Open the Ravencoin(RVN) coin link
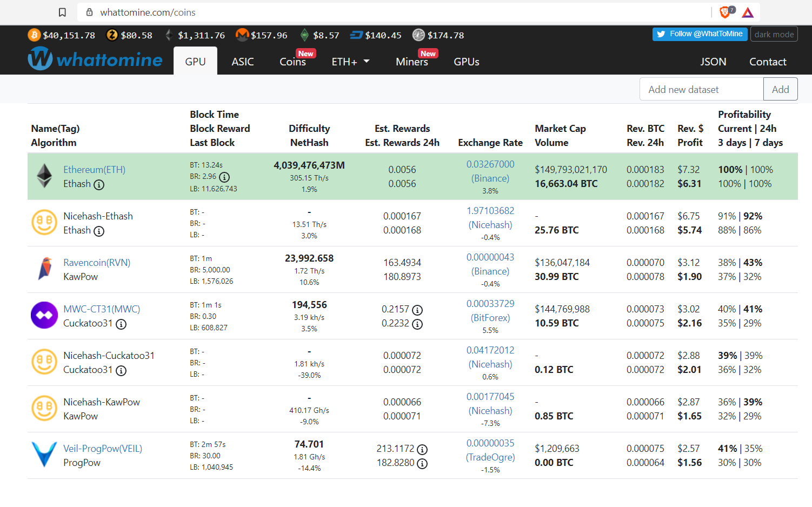812x507 pixels. point(97,263)
